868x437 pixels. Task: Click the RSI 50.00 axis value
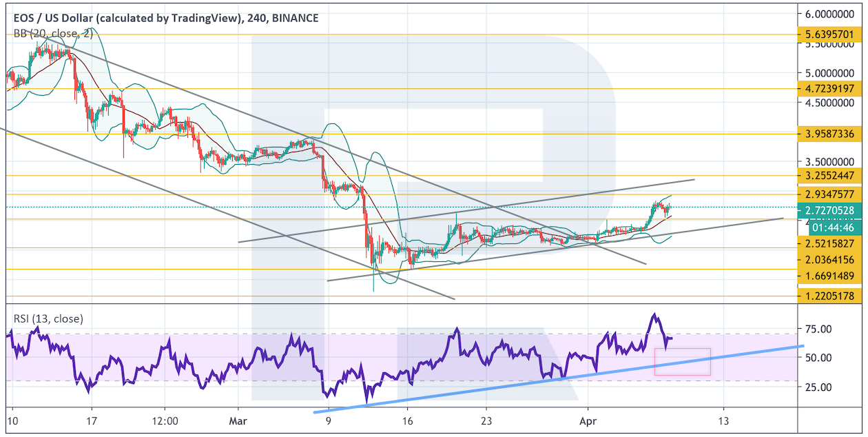coord(820,358)
